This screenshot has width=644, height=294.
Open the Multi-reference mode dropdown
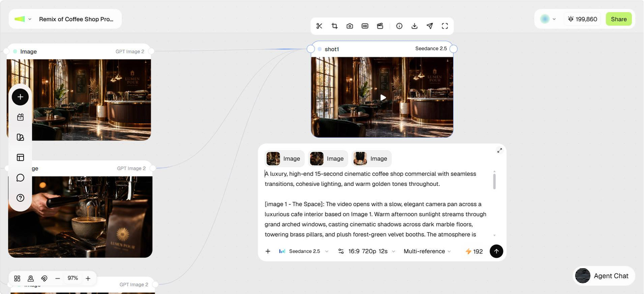point(427,251)
